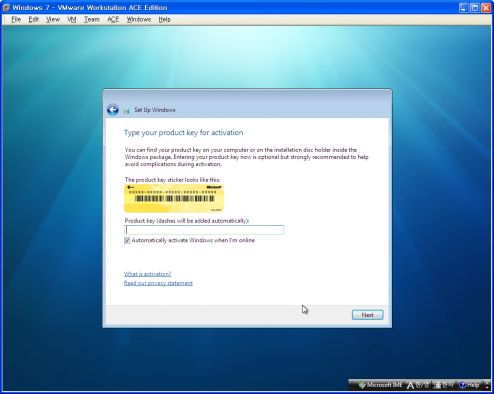Click the Microsoft IME icon in language bar

[362, 385]
